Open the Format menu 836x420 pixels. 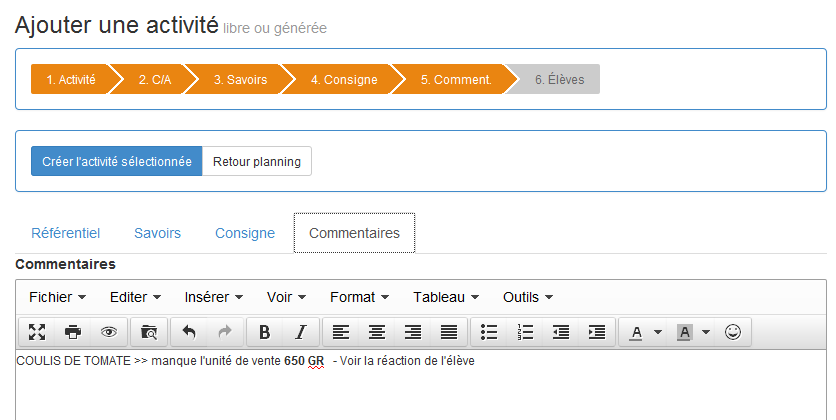359,297
